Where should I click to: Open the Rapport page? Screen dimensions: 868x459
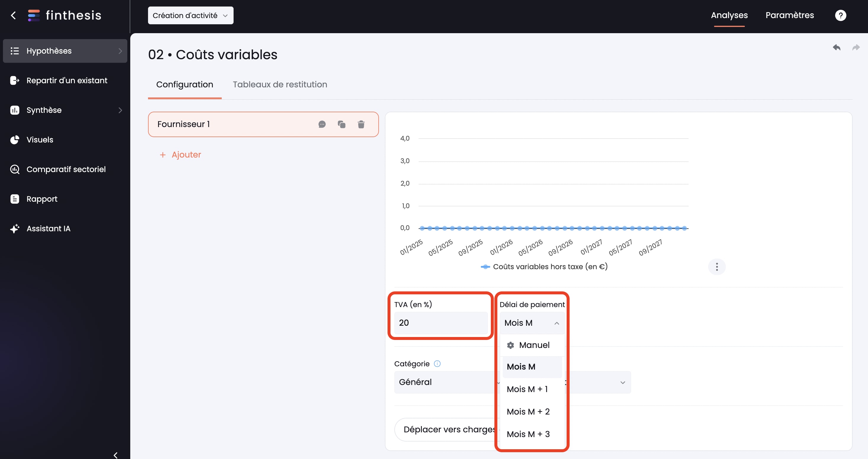click(x=65, y=199)
